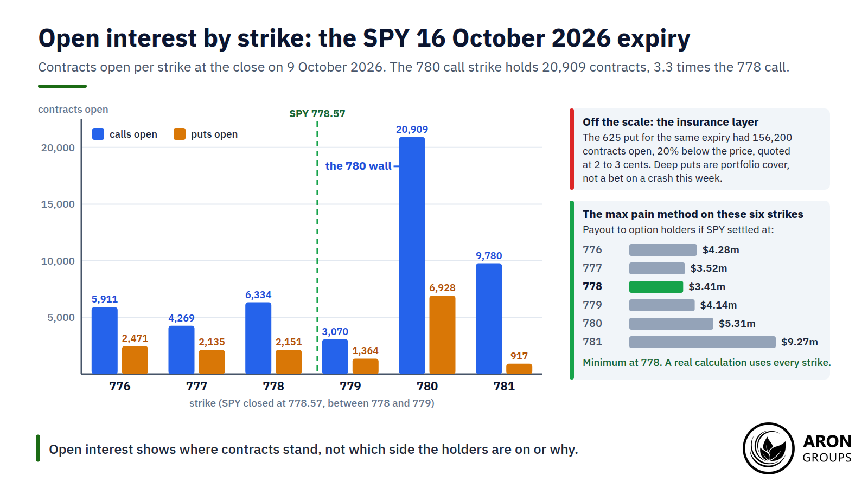Click the 778 calls bar labeled 6,334
Screen dimensions: 868x488
pyautogui.click(x=258, y=338)
